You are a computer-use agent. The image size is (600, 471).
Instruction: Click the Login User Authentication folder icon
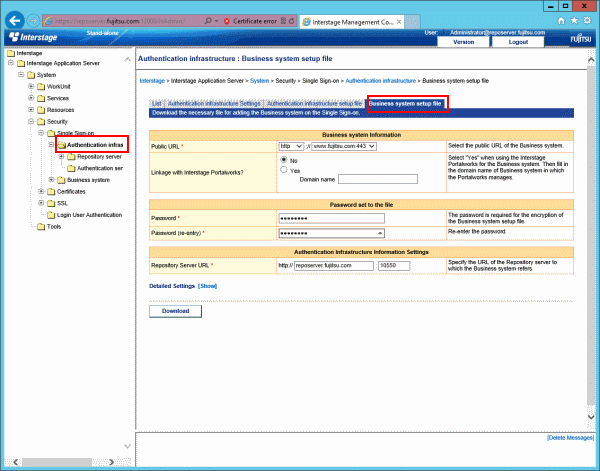[x=50, y=214]
